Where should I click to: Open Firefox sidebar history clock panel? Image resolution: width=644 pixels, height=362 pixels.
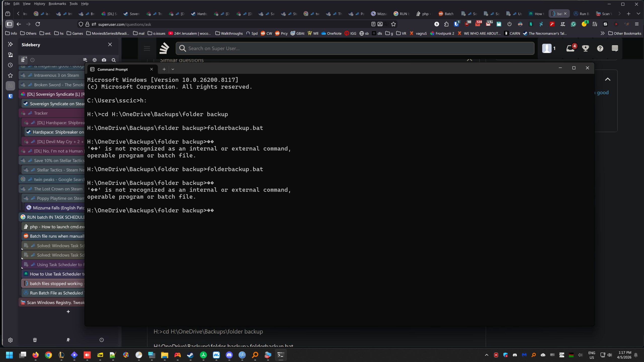pos(10,65)
